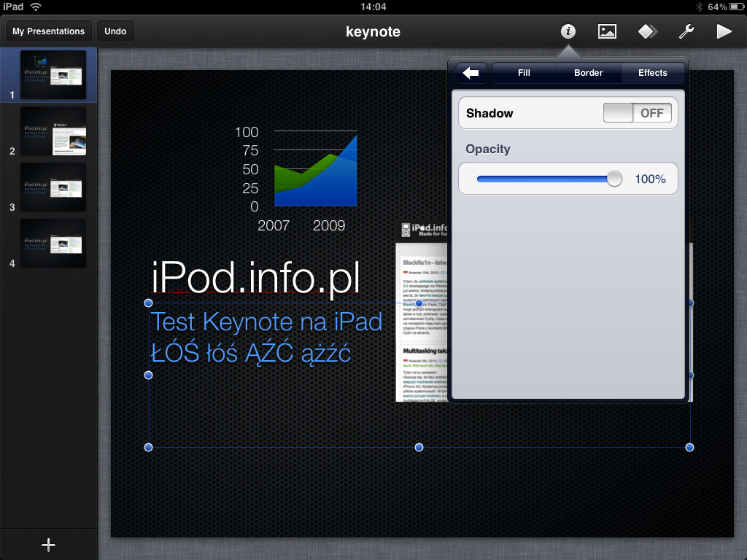Tap the Wi-Fi status icon
The height and width of the screenshot is (560, 747).
36,7
